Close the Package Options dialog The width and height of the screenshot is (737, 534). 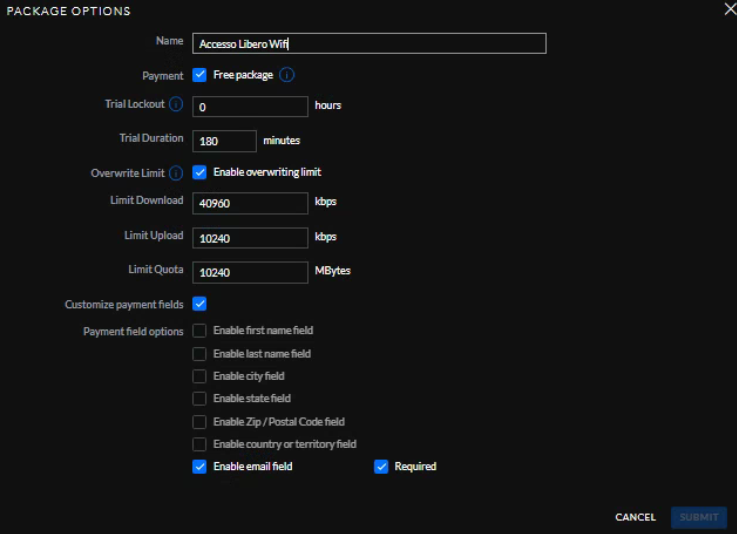click(x=730, y=8)
